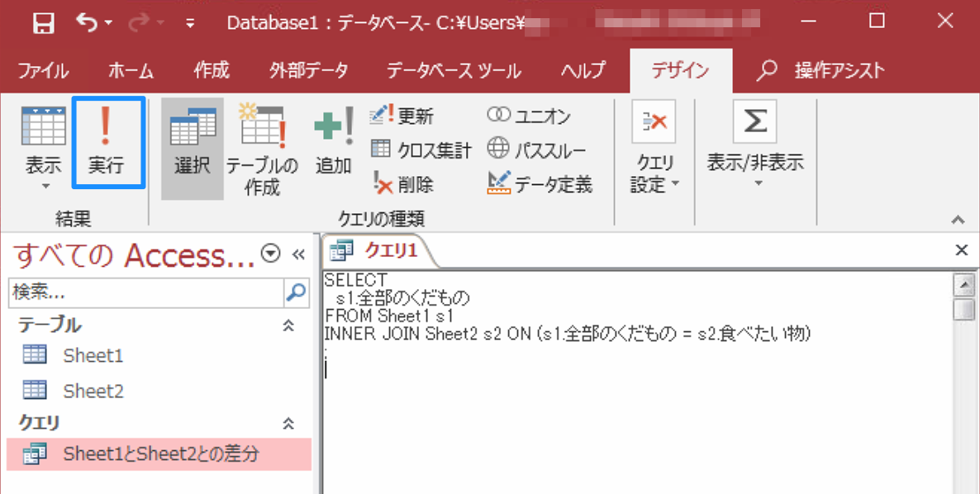Click the SELECT line in SQL editor

pyautogui.click(x=356, y=280)
